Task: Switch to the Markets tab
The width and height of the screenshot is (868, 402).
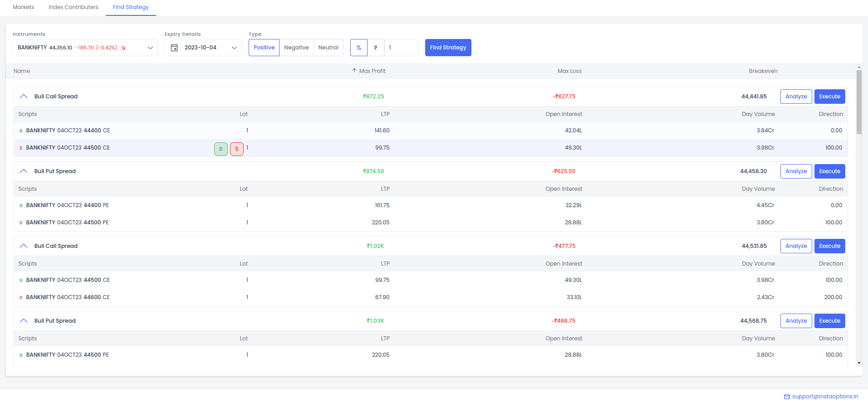Action: pyautogui.click(x=24, y=7)
